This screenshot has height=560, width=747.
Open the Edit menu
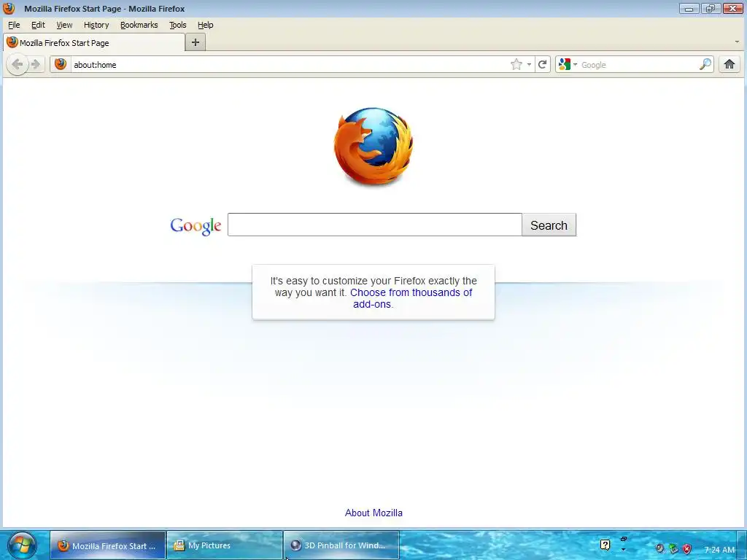[38, 25]
